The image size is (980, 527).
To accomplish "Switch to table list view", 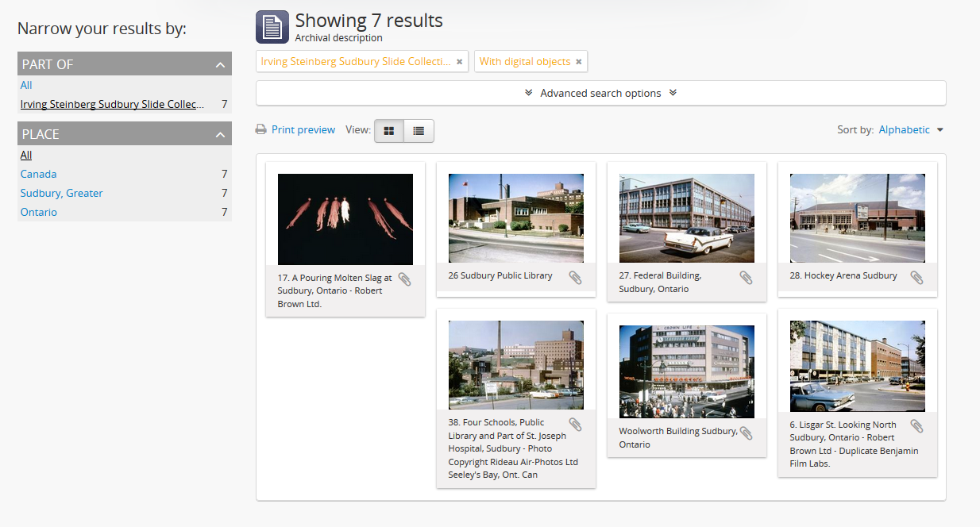I will click(x=419, y=131).
